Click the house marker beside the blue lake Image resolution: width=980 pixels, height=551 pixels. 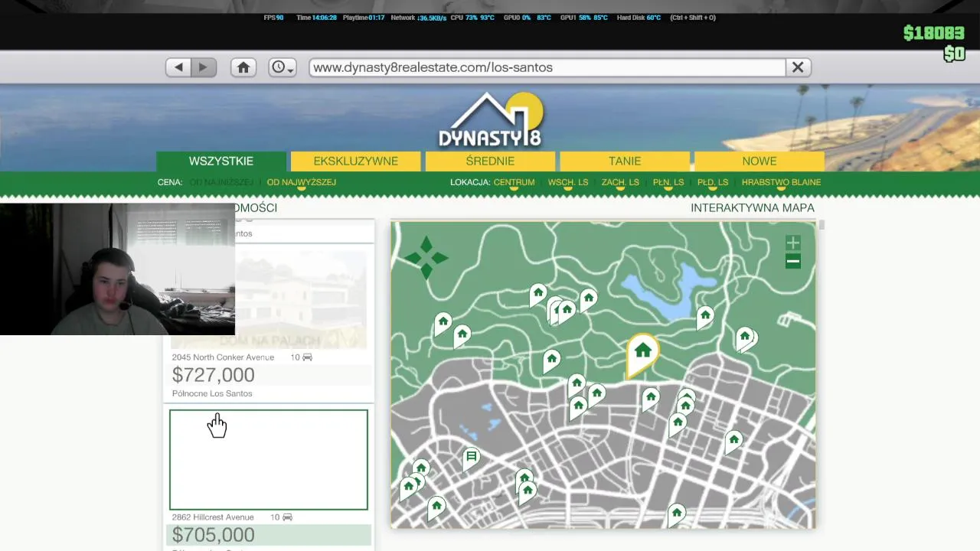pos(705,318)
